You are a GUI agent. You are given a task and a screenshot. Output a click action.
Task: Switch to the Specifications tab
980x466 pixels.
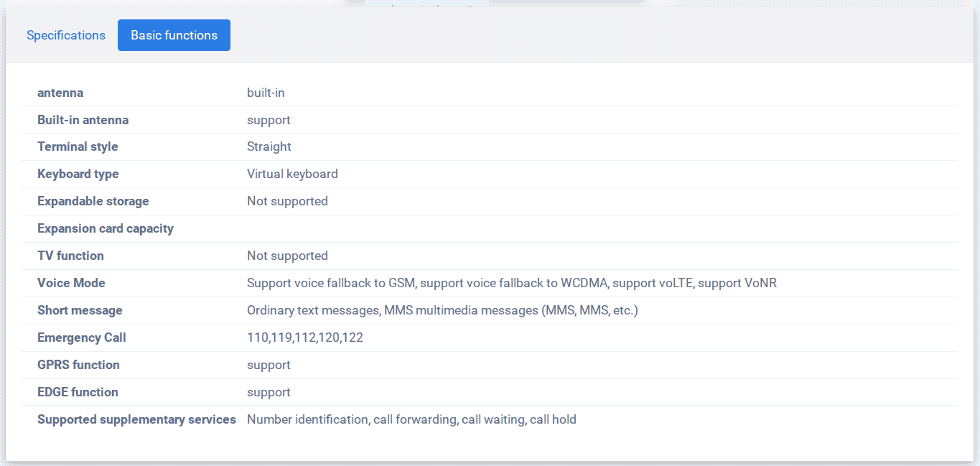[66, 35]
